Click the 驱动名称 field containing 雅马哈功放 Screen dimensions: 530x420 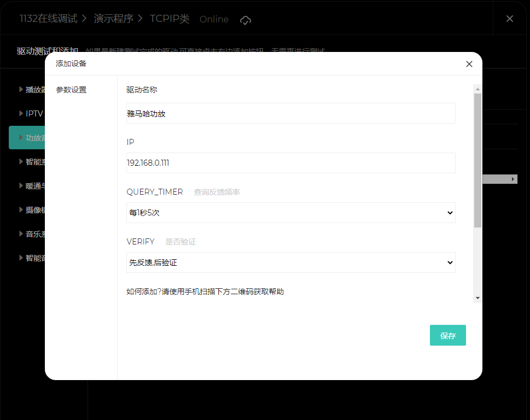pyautogui.click(x=290, y=113)
